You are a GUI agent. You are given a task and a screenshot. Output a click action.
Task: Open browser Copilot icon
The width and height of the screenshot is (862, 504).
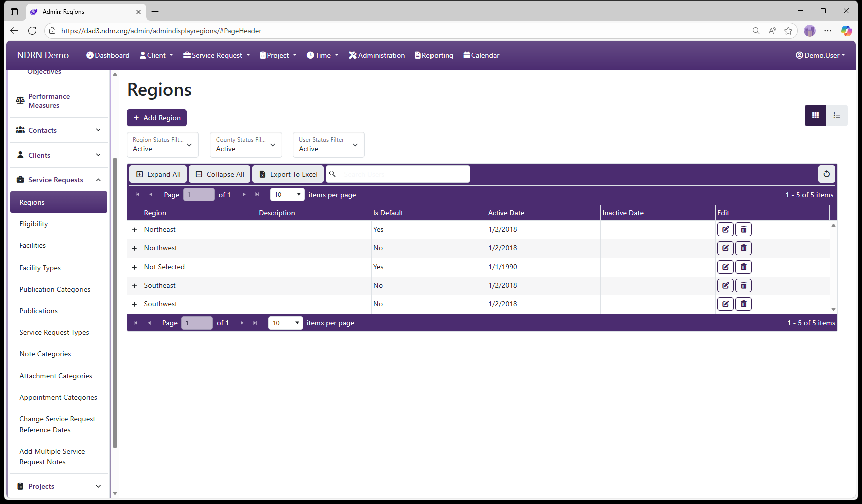(846, 31)
